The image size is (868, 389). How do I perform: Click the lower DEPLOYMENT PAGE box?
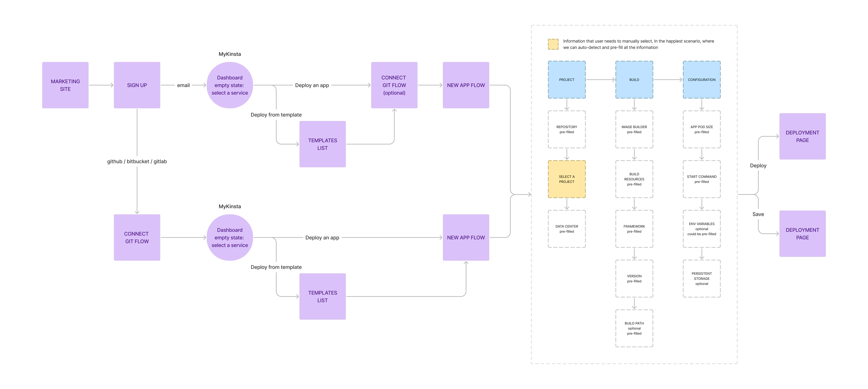(x=802, y=234)
